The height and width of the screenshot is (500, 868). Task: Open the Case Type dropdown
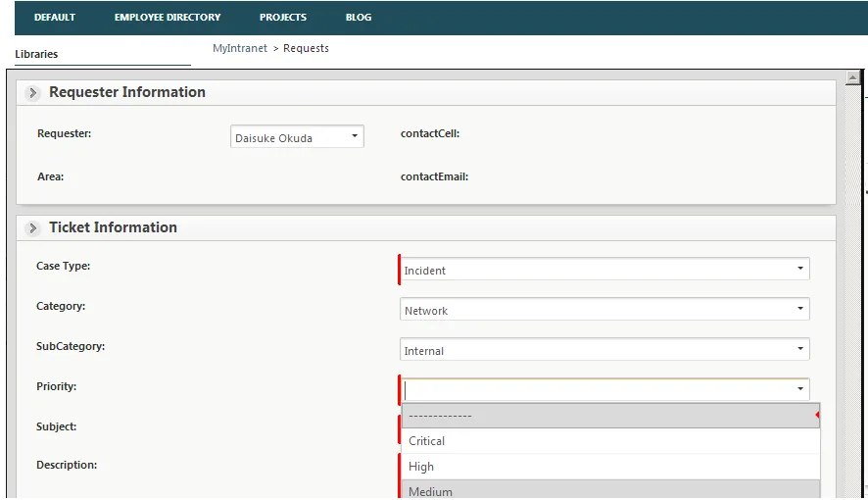click(x=604, y=269)
